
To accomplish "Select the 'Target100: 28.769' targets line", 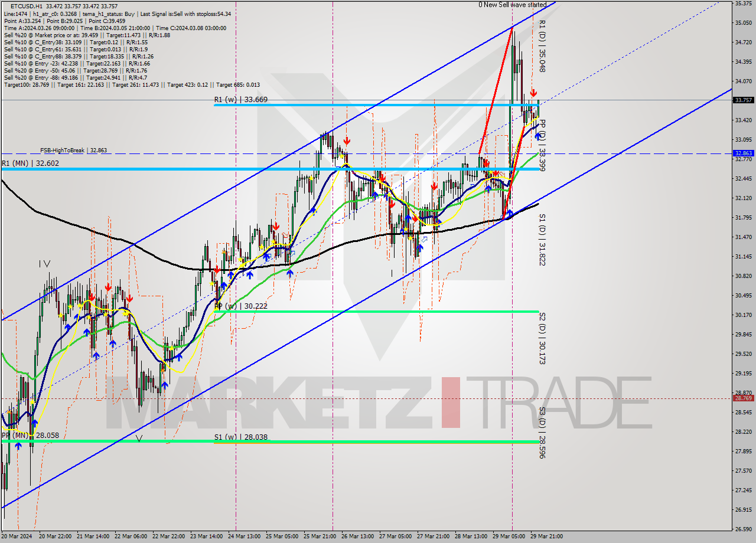I will point(132,84).
